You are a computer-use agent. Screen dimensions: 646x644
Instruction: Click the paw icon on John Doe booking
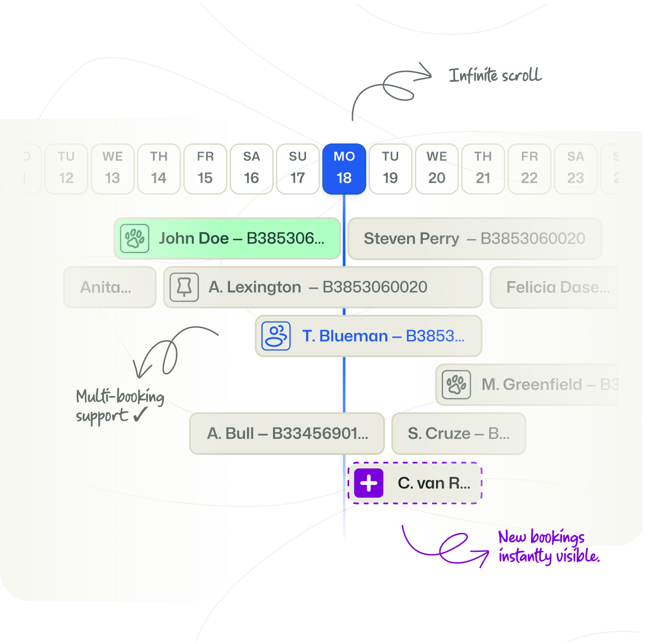click(135, 238)
